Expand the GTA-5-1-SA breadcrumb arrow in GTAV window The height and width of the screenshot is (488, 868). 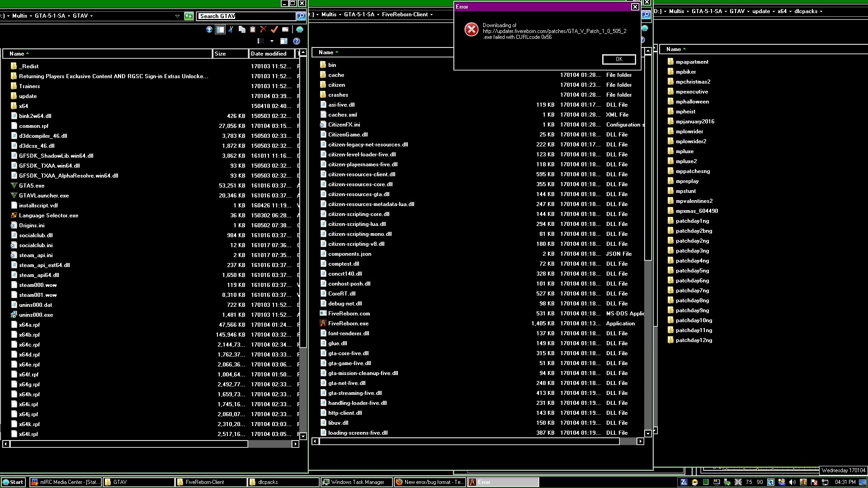coord(69,16)
